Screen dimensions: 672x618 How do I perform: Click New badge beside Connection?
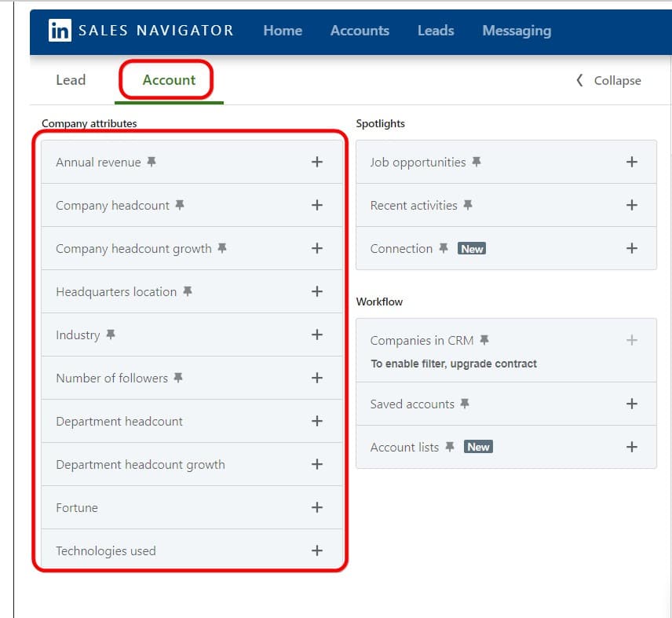coord(472,249)
